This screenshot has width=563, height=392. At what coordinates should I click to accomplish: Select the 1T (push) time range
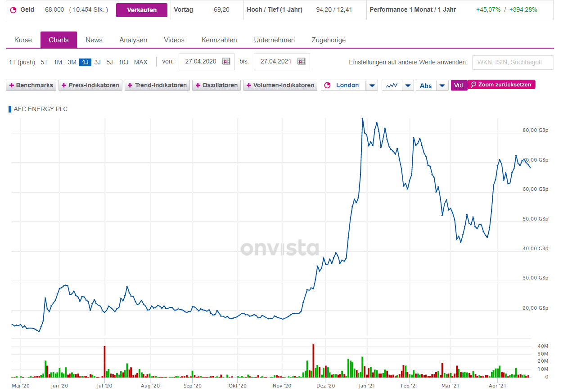coord(22,62)
